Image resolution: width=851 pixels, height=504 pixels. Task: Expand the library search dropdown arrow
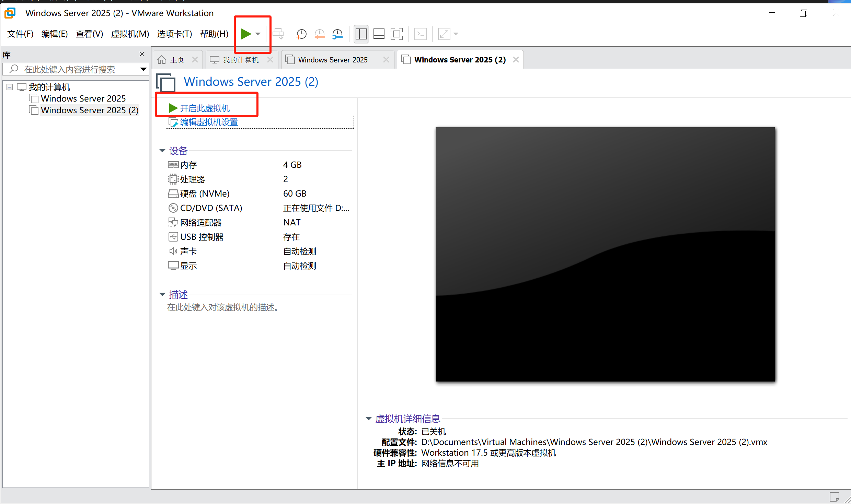(x=143, y=69)
